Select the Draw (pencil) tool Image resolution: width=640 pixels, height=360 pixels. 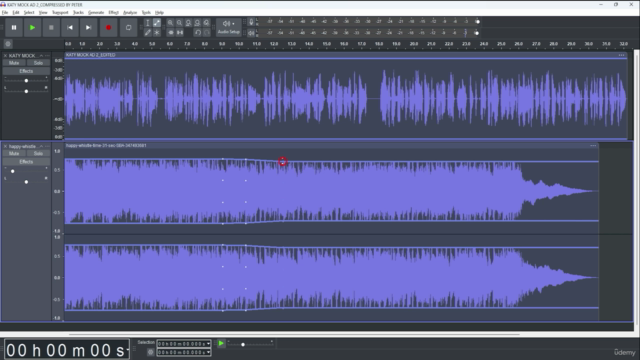tap(148, 32)
